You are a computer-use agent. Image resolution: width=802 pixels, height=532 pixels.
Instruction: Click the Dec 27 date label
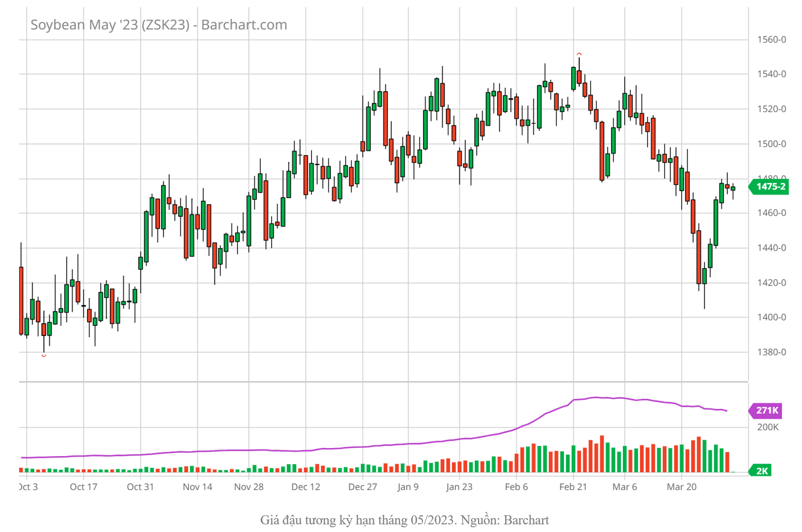click(x=363, y=487)
